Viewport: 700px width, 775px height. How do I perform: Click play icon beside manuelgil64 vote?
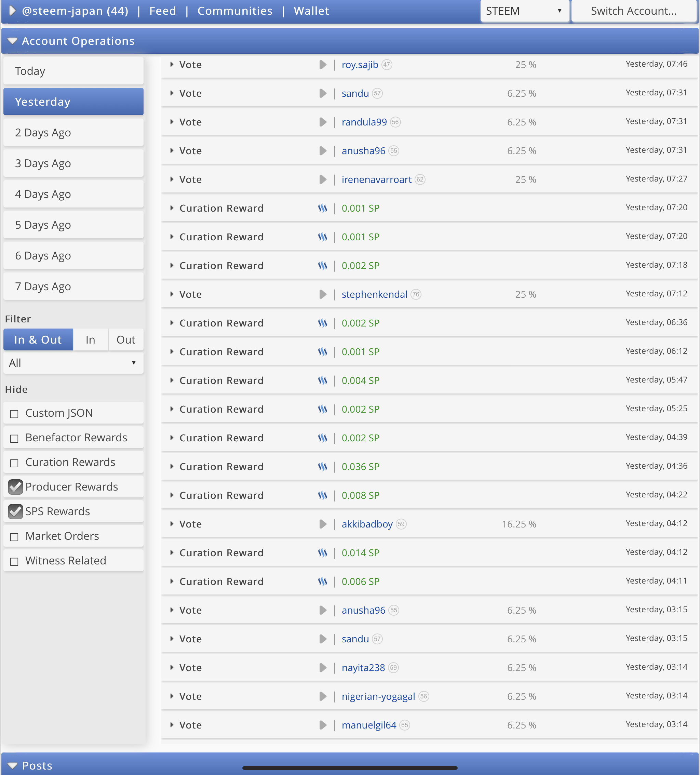pos(323,725)
